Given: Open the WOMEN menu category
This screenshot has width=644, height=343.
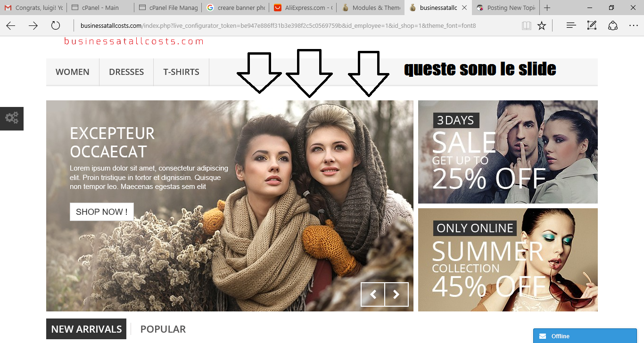Looking at the screenshot, I should tap(73, 72).
